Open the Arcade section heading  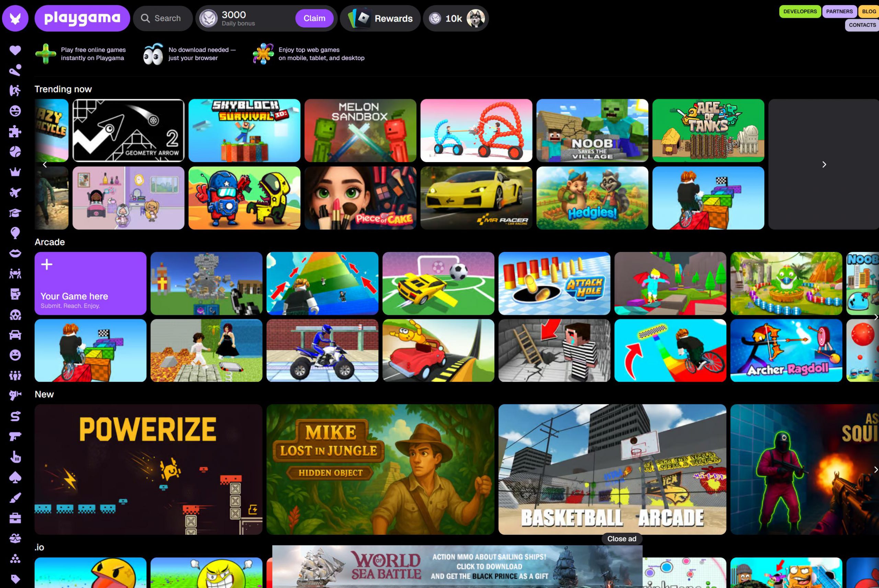pos(49,242)
